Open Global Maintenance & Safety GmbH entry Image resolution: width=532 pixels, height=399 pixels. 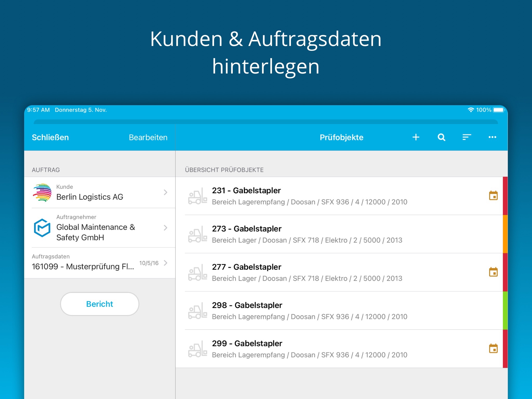point(100,228)
